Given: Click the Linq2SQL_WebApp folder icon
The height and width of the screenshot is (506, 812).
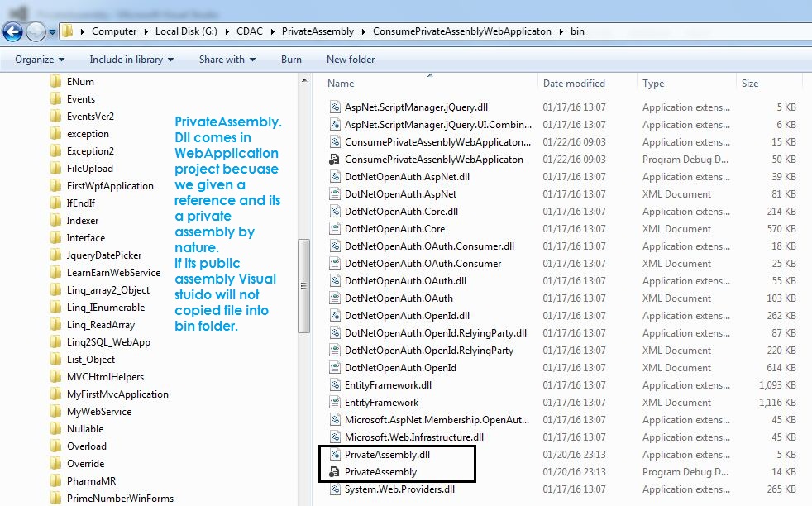Looking at the screenshot, I should (56, 341).
